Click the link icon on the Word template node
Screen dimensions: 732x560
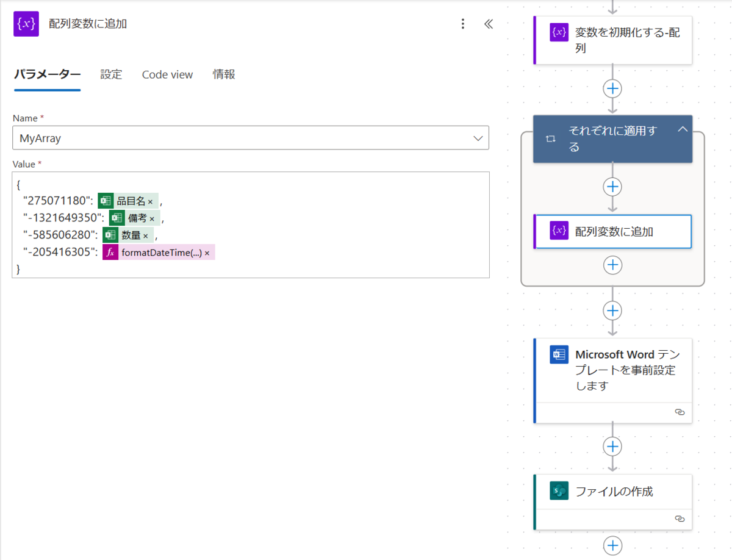681,412
